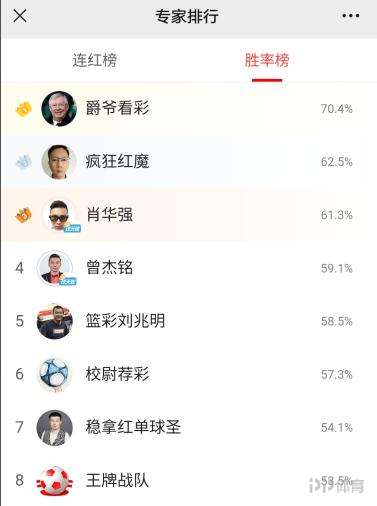Image resolution: width=377 pixels, height=506 pixels.
Task: Tap the silver crown icon beside 疯狂红魔
Action: click(24, 162)
